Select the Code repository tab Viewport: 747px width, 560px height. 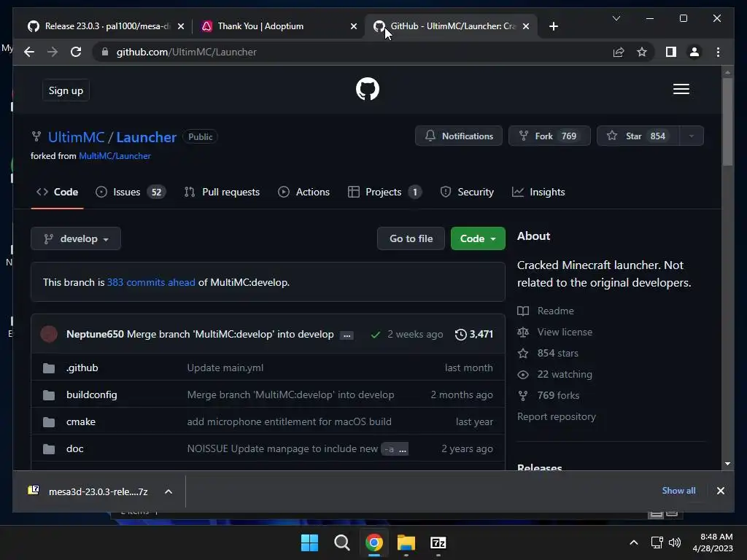pos(57,192)
